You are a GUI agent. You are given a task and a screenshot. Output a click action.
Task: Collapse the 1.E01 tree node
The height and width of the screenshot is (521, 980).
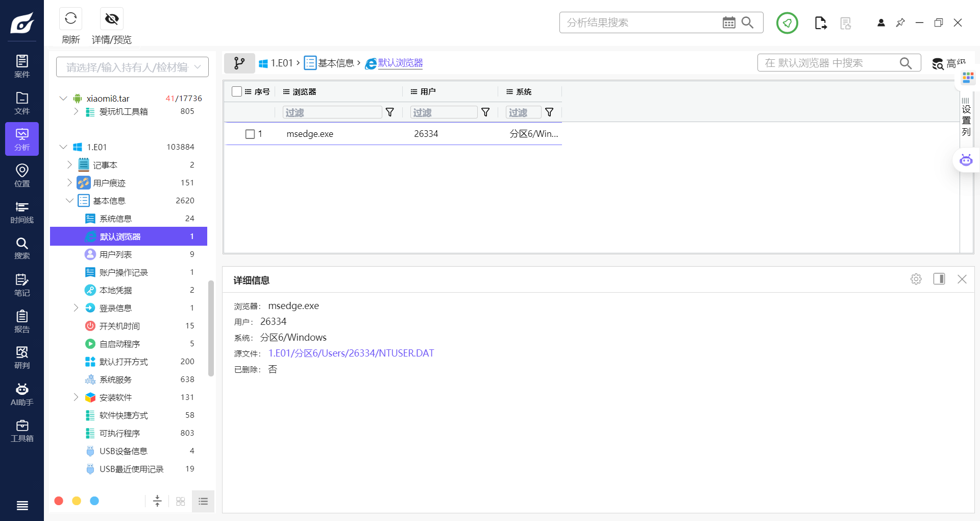(x=63, y=147)
